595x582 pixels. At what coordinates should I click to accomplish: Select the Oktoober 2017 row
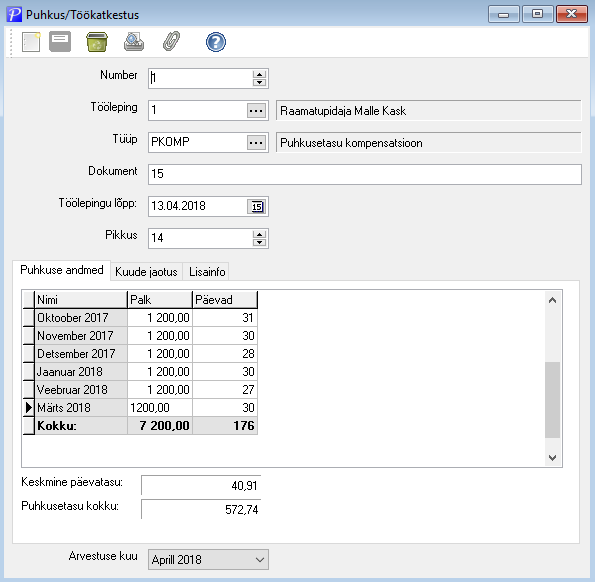(140, 318)
